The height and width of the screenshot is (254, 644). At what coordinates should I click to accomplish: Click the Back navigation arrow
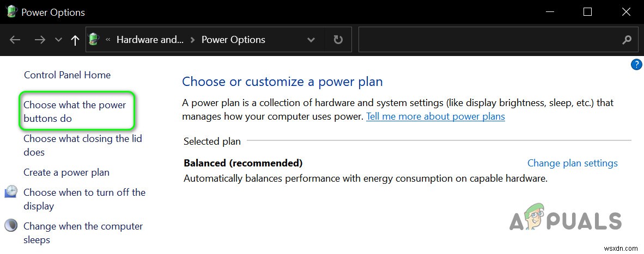pyautogui.click(x=15, y=40)
